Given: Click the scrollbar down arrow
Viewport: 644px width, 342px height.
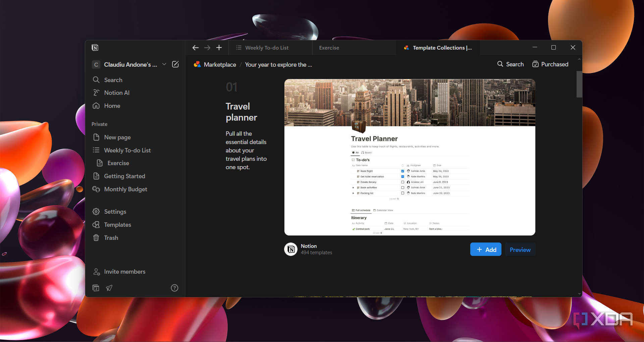Looking at the screenshot, I should click(x=579, y=294).
